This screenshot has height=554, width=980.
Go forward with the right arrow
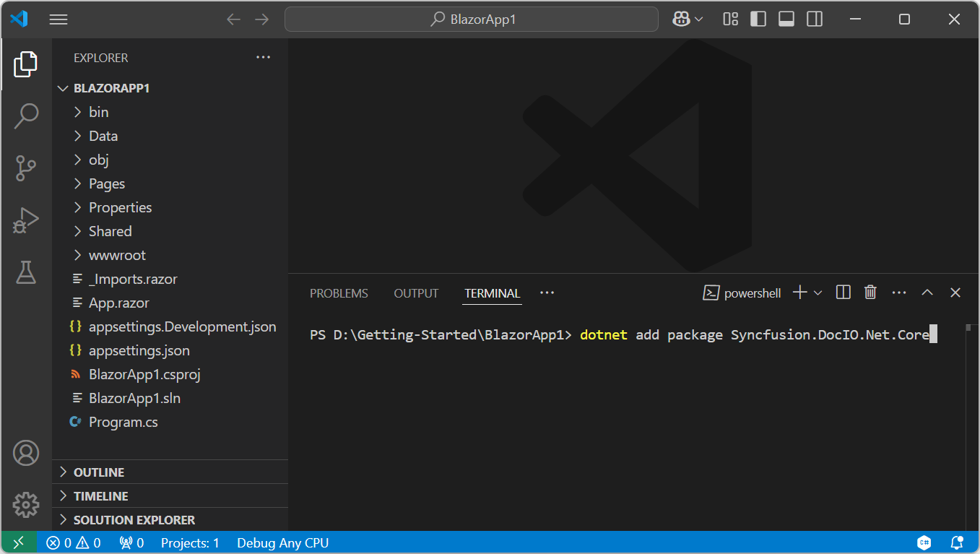coord(262,20)
